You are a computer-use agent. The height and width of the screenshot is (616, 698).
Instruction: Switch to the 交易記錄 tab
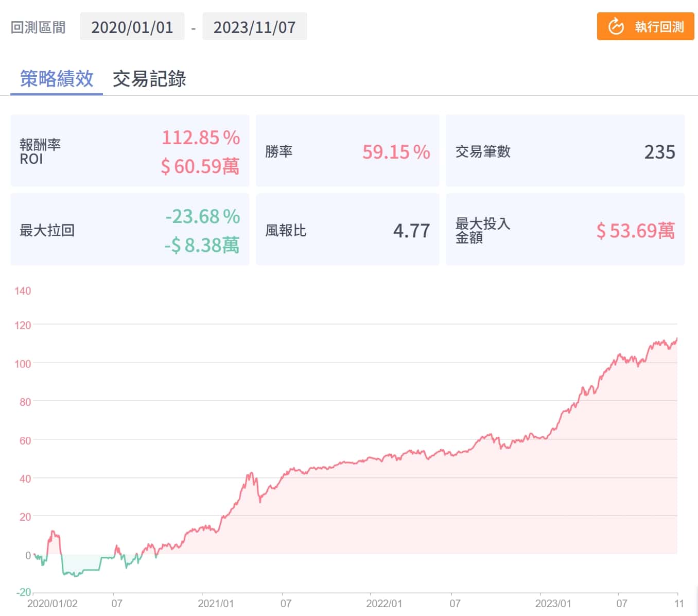(149, 79)
